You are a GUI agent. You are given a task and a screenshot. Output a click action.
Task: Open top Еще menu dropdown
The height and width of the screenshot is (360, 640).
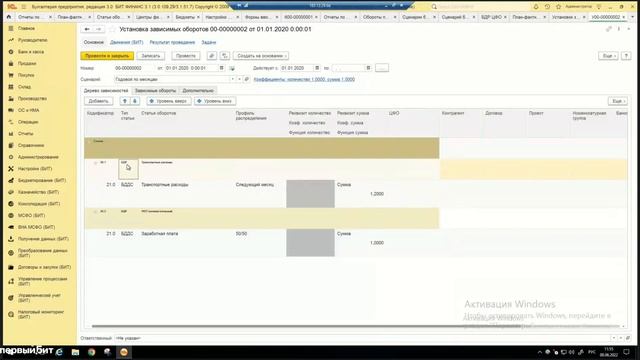coord(608,56)
